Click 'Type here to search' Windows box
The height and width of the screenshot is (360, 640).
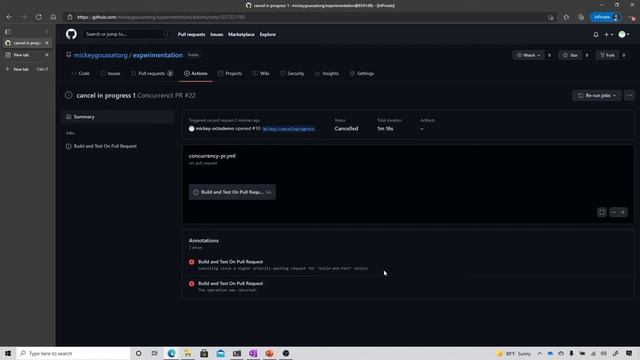(x=73, y=353)
